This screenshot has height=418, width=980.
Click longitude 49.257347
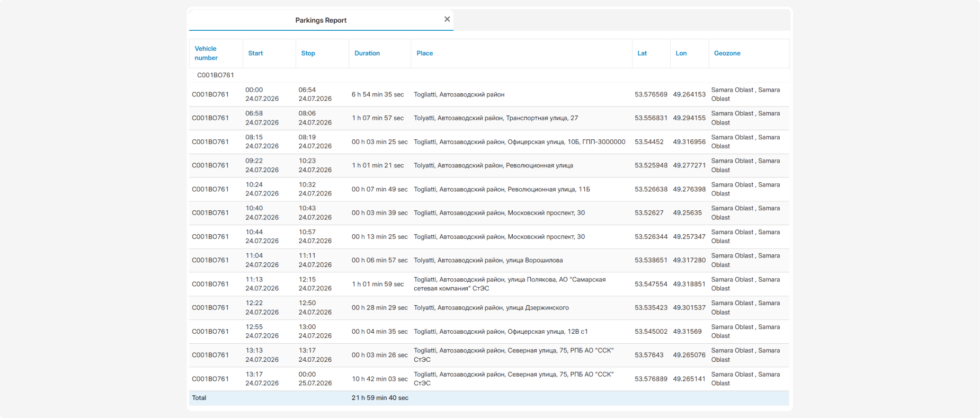(689, 237)
